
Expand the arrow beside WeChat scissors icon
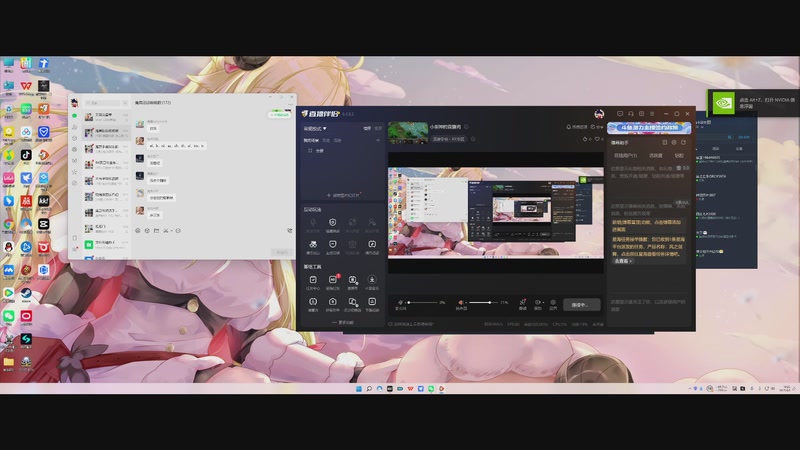171,231
